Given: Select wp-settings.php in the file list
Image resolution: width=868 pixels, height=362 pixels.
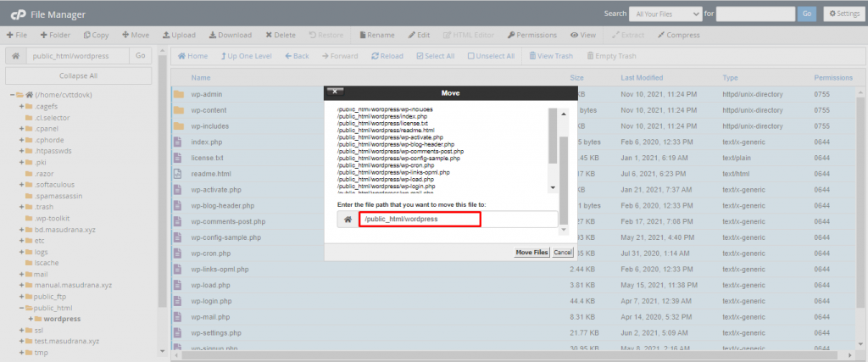Looking at the screenshot, I should pyautogui.click(x=515, y=333).
